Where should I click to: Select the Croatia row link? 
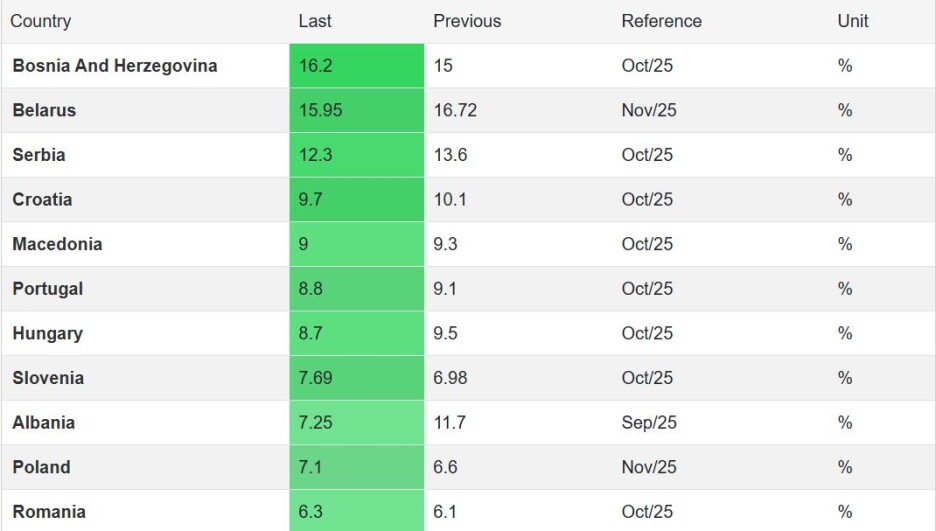42,199
